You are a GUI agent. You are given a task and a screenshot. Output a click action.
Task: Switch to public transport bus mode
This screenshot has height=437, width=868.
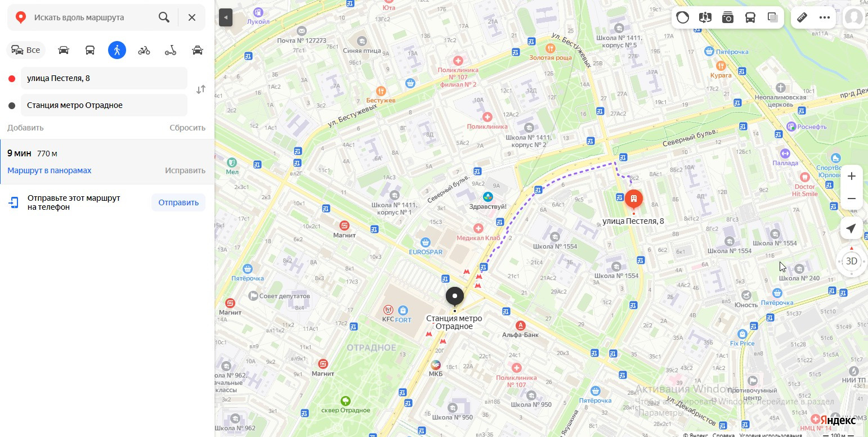click(90, 50)
